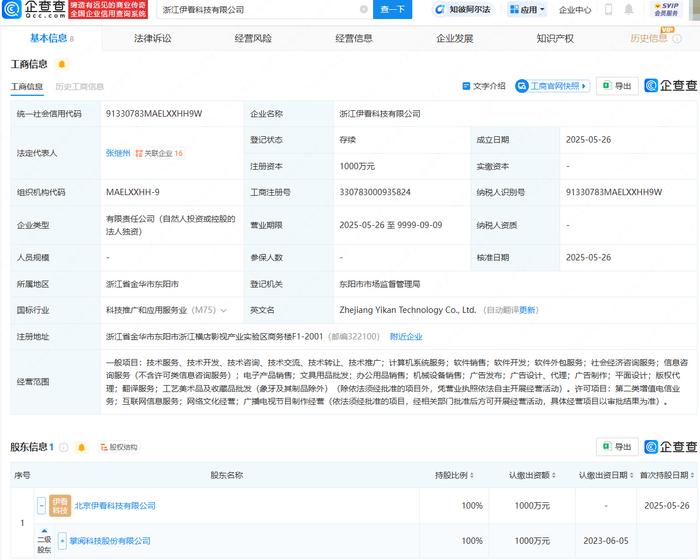The width and height of the screenshot is (700, 560).
Task: Switch to the 基本信息 tab
Action: click(x=49, y=38)
